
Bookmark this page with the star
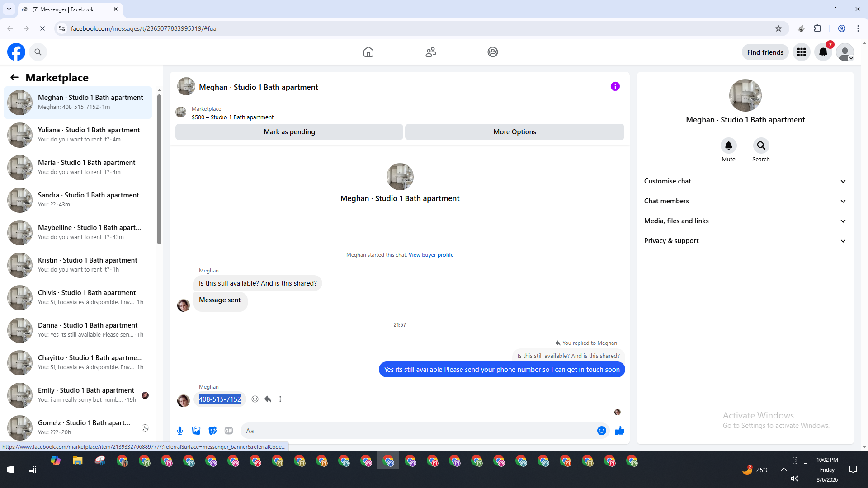pos(778,28)
